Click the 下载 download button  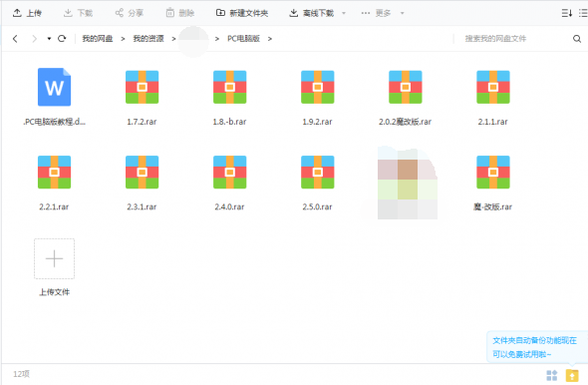pos(78,13)
